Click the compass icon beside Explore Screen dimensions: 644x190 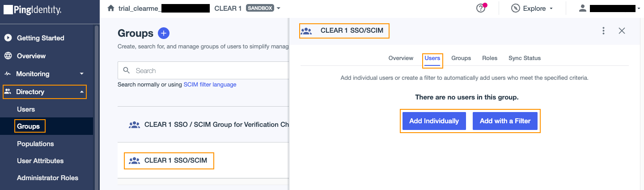point(515,9)
